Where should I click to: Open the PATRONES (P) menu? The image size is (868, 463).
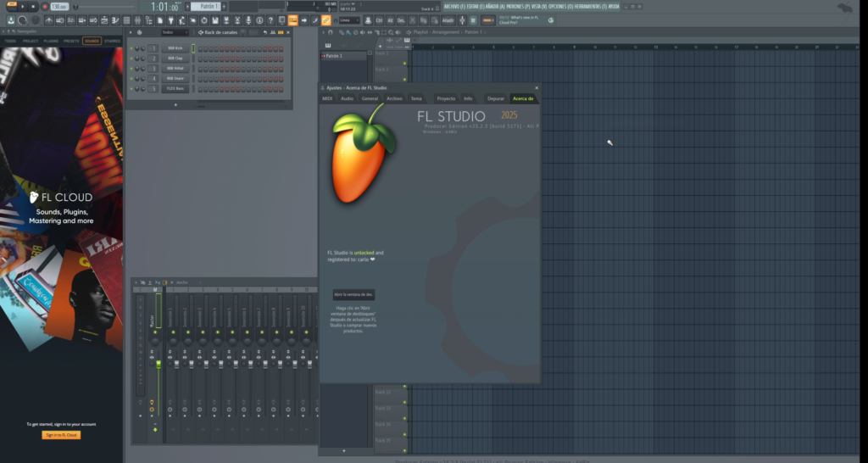click(518, 7)
